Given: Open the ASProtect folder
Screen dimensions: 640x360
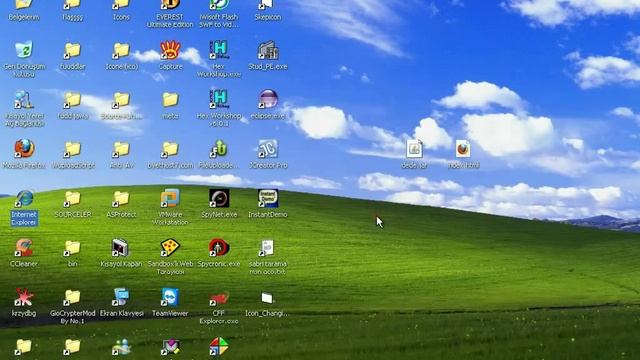Looking at the screenshot, I should (121, 199).
